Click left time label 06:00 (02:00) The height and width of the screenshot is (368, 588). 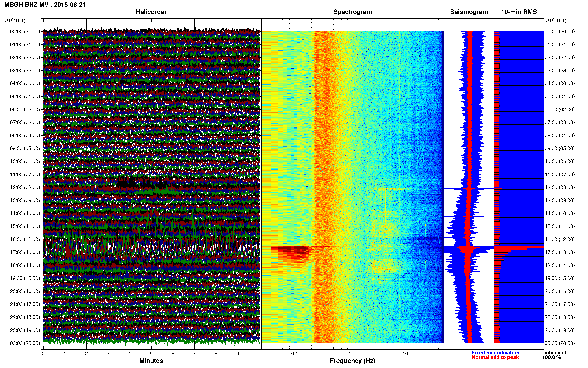(x=25, y=110)
